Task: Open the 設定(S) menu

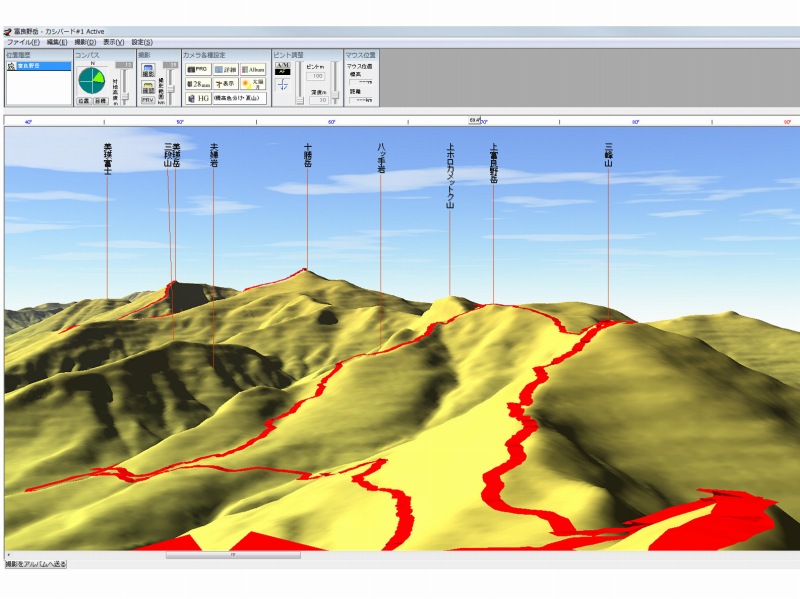Action: [141, 42]
